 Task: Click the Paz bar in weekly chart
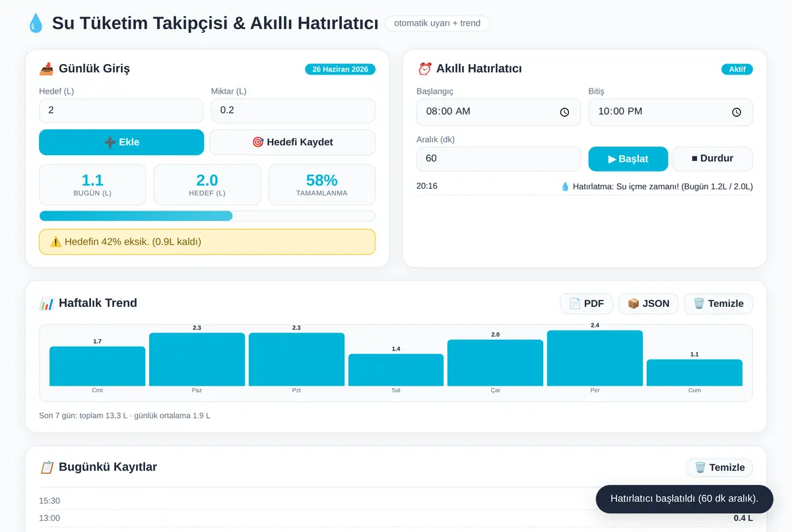point(197,360)
